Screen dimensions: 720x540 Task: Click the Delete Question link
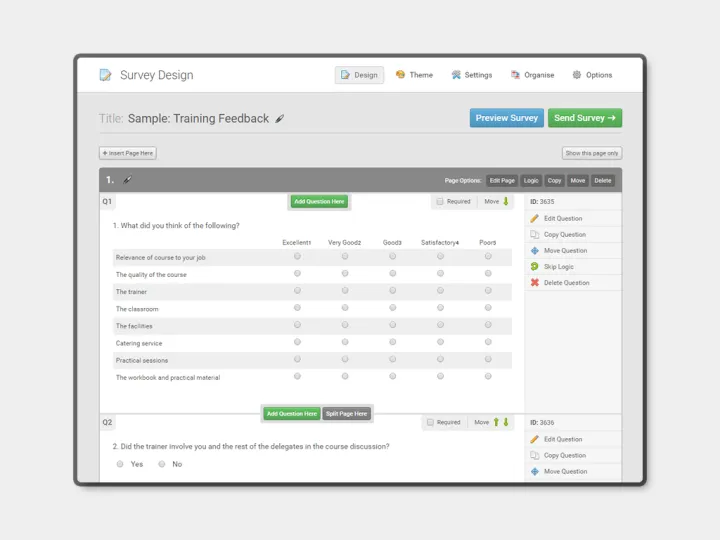[x=567, y=283]
